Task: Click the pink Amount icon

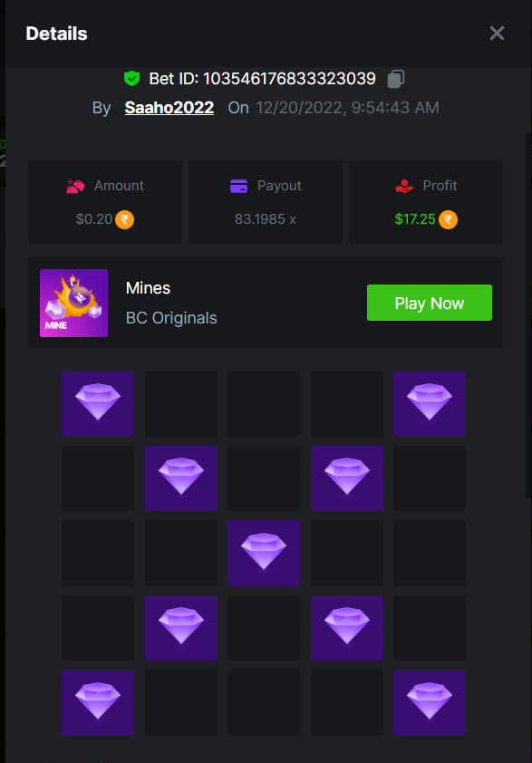Action: click(x=75, y=186)
